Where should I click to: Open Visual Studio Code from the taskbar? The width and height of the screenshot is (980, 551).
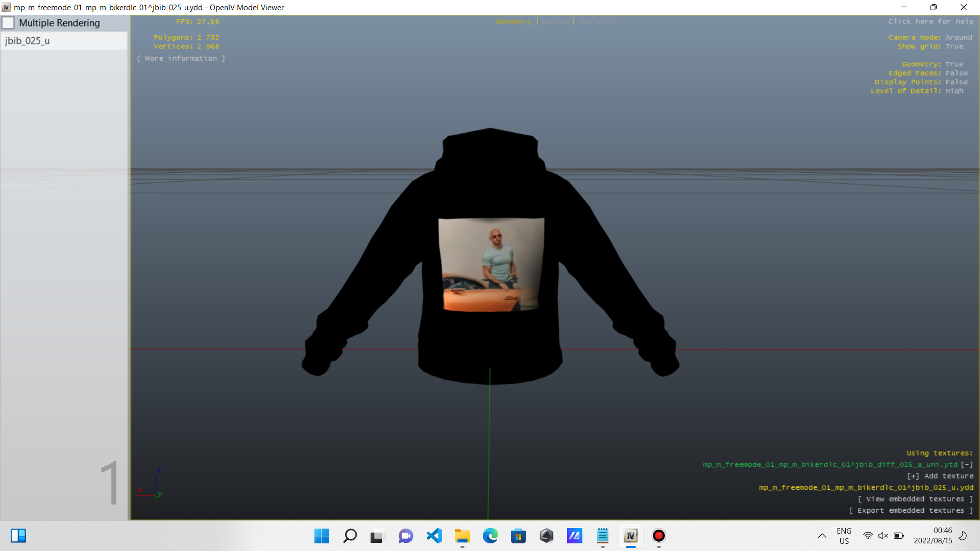[434, 536]
